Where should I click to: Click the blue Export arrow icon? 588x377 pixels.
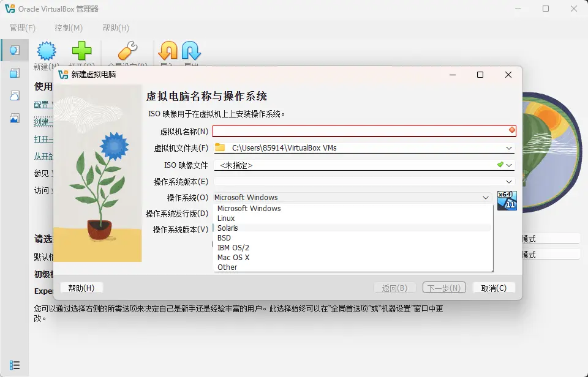pos(191,51)
